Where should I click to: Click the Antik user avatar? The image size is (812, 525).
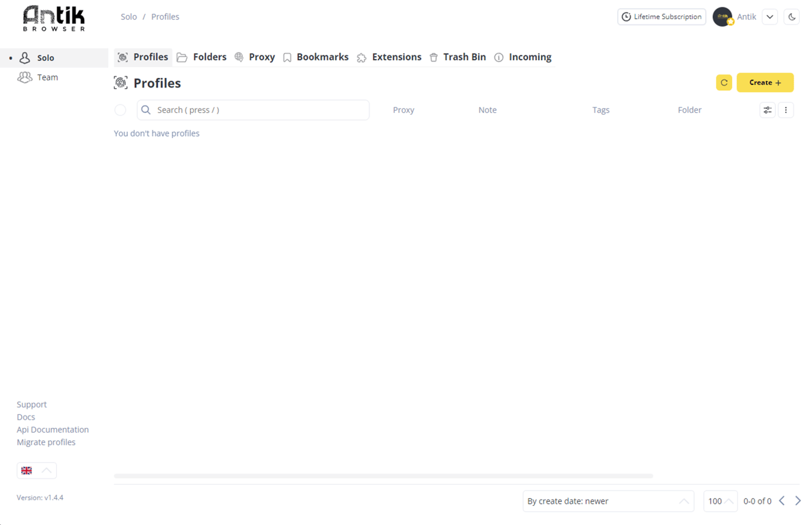[723, 17]
